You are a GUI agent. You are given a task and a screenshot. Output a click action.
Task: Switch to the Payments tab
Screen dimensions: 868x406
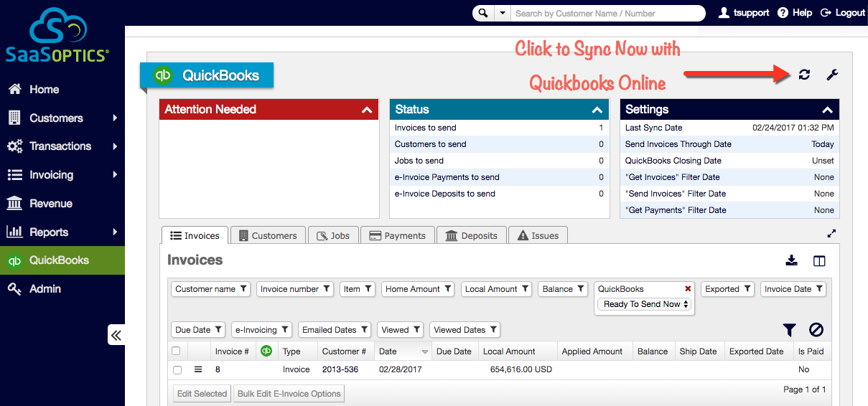(398, 235)
